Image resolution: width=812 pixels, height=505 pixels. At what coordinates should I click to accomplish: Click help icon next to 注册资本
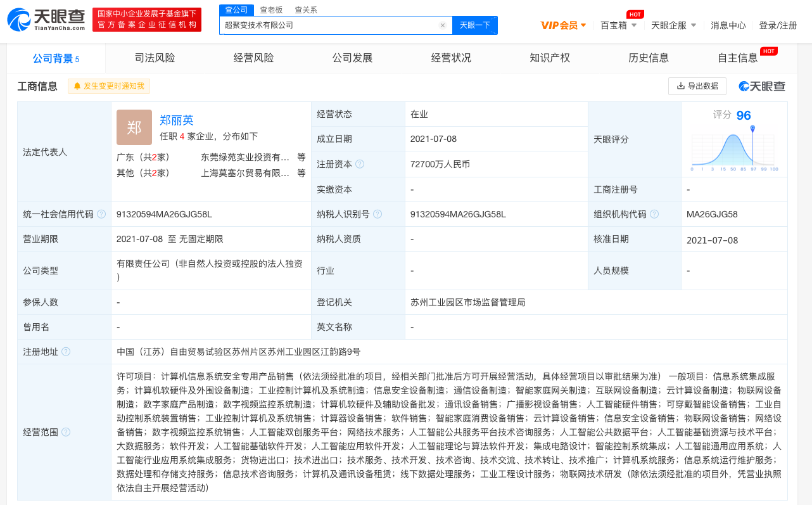pyautogui.click(x=360, y=164)
